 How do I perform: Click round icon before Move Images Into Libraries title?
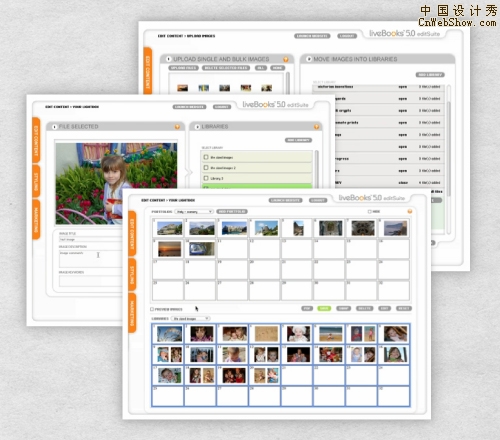pyautogui.click(x=309, y=59)
